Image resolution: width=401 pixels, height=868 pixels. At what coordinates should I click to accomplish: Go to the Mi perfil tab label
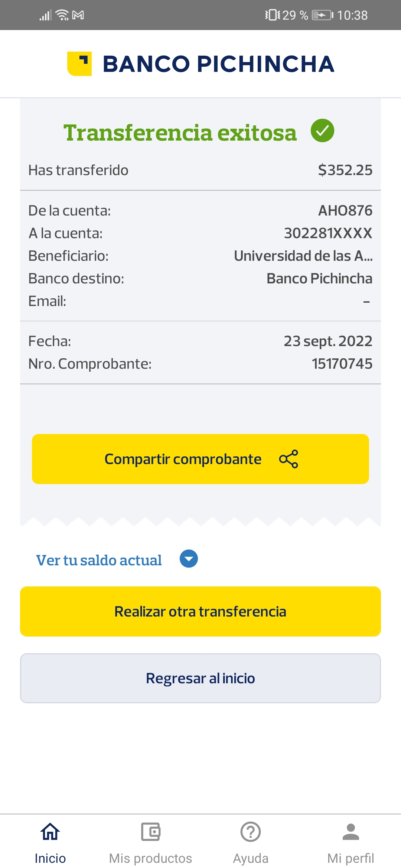[351, 858]
